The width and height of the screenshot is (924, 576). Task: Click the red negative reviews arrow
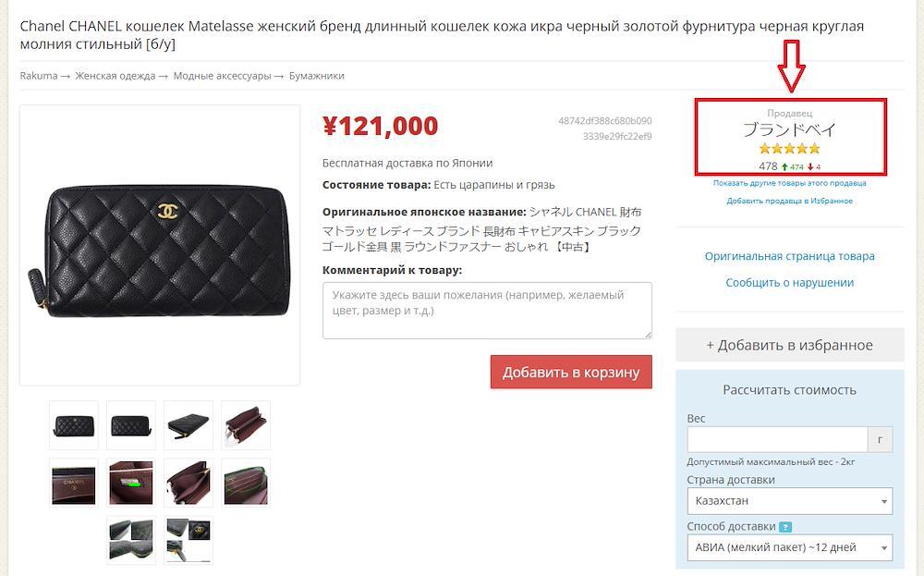point(811,166)
